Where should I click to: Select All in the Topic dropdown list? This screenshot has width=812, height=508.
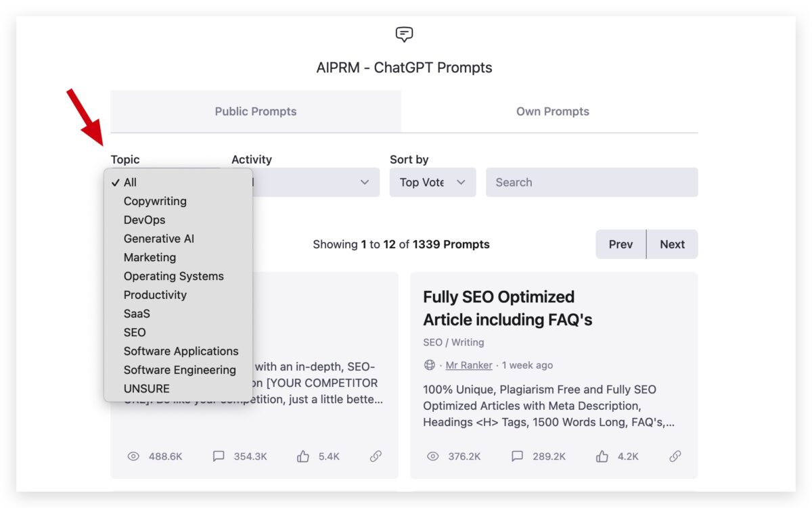click(x=179, y=182)
